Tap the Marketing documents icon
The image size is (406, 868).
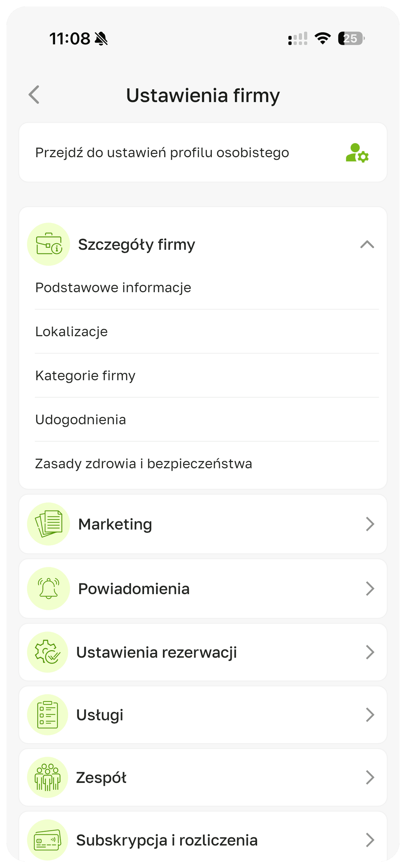tap(48, 524)
